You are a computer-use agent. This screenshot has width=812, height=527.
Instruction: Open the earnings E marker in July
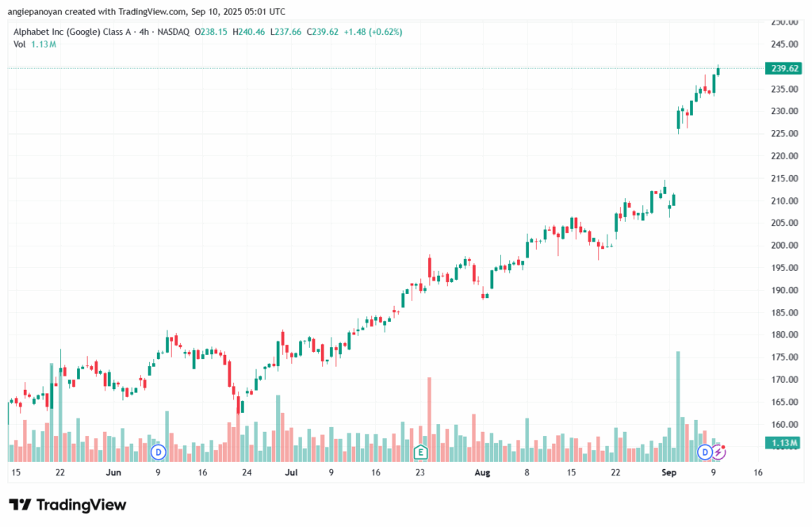421,452
